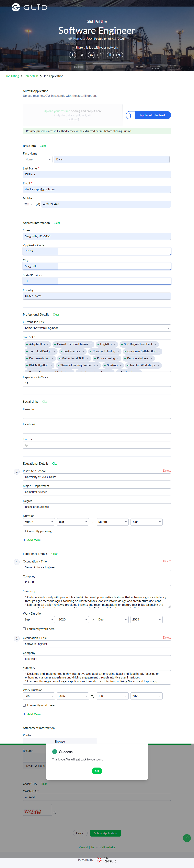The width and height of the screenshot is (194, 868).
Task: Check the Currently pursuing checkbox
Action: click(x=24, y=531)
